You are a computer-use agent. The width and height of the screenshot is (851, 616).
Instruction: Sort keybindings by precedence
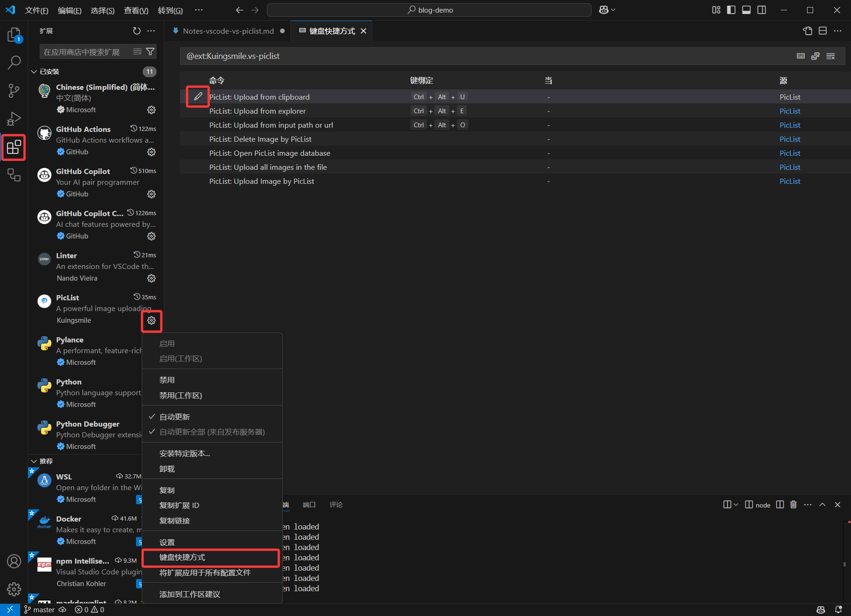pos(815,56)
